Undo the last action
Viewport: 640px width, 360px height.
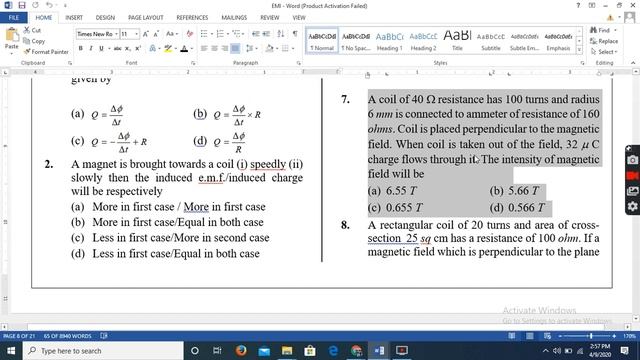[49, 6]
